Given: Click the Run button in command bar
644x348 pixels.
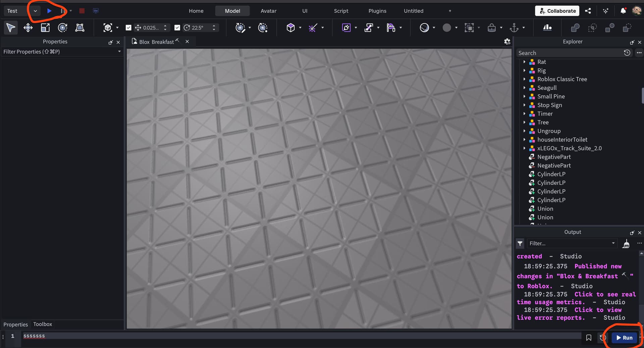Looking at the screenshot, I should point(624,338).
